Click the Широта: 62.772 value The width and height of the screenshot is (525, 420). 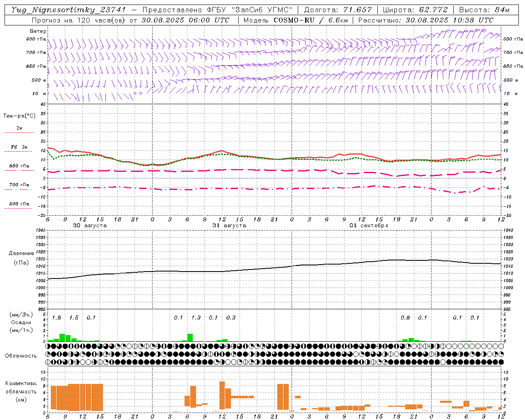415,10
